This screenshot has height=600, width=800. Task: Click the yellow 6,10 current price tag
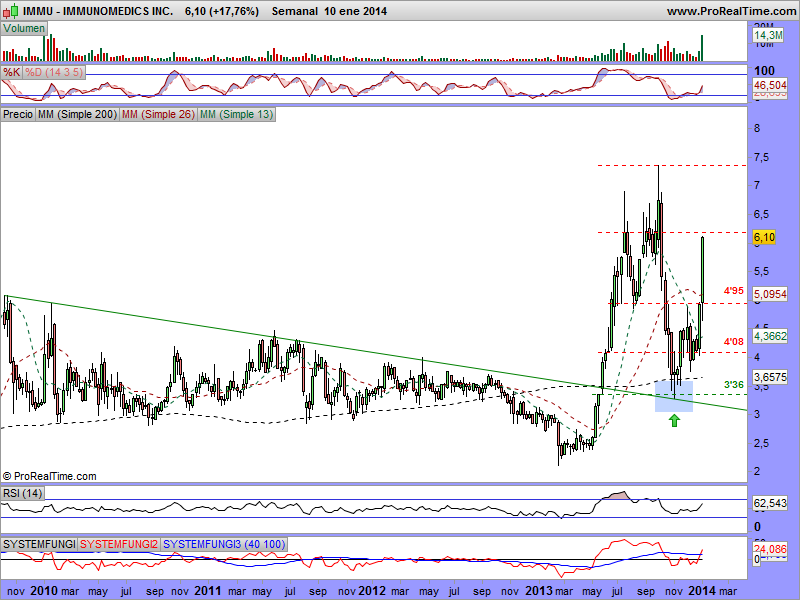tap(764, 237)
